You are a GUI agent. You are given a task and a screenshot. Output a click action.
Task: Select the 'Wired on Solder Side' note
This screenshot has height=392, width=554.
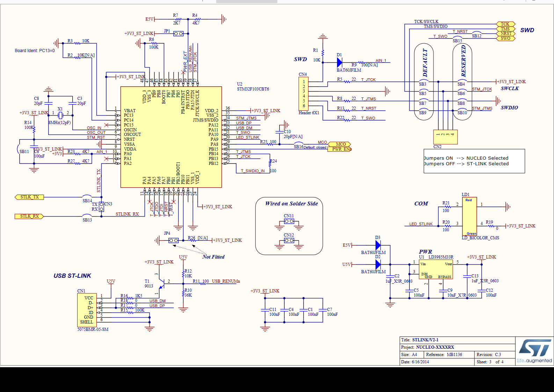tap(291, 204)
